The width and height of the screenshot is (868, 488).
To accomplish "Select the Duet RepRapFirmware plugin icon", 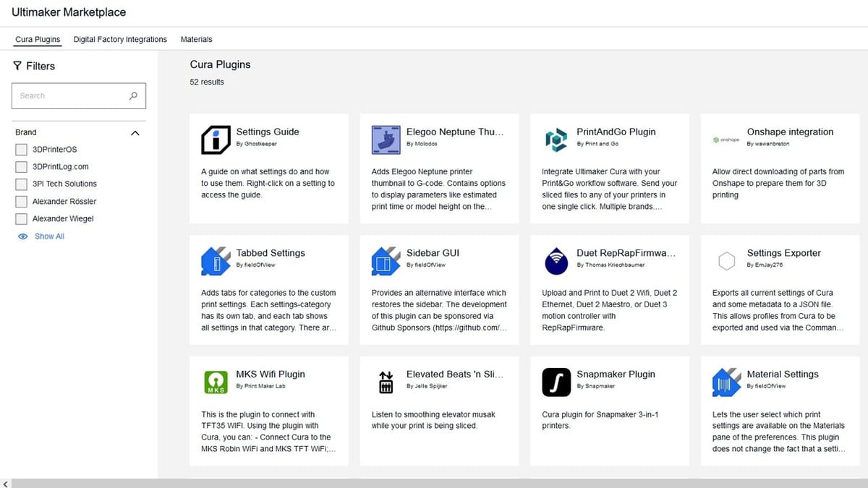I will [556, 261].
